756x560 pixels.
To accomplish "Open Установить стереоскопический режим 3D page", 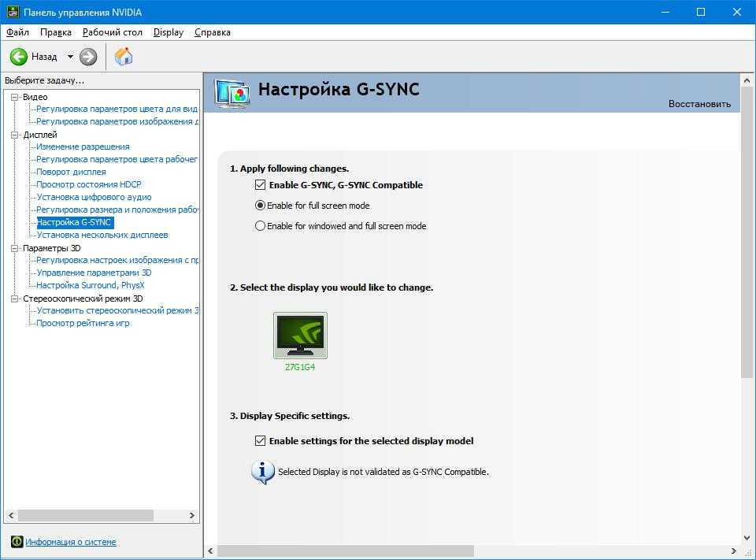I will tap(117, 310).
